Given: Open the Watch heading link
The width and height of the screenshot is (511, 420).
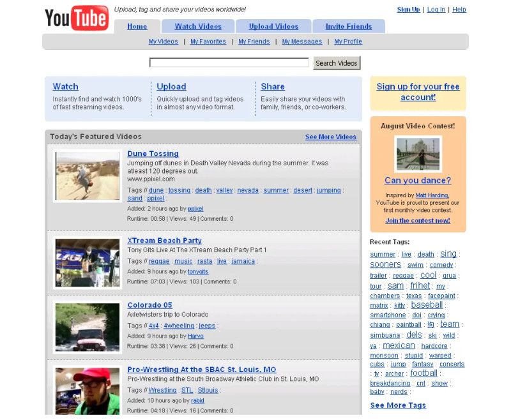Looking at the screenshot, I should (66, 87).
